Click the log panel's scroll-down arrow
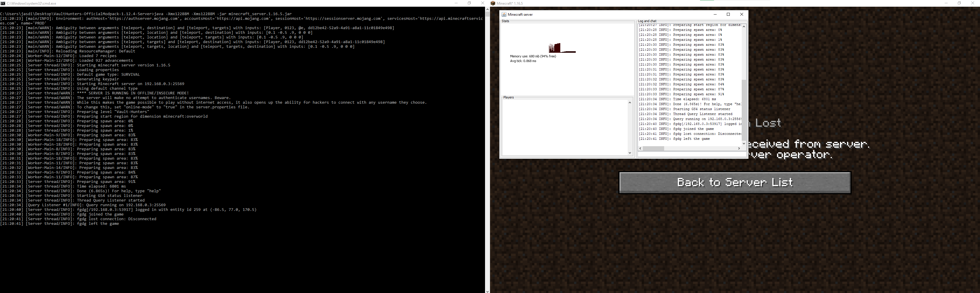 point(743,143)
